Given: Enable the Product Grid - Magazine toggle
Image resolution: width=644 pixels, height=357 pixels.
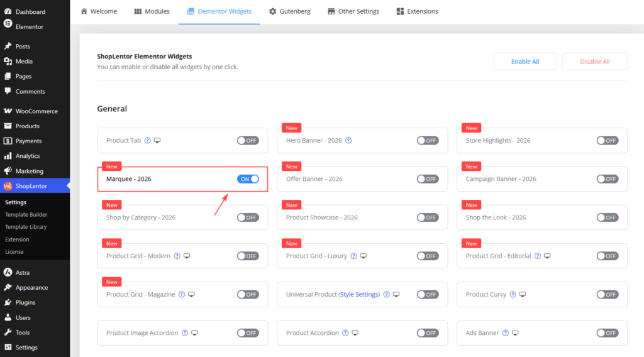Looking at the screenshot, I should [x=248, y=294].
